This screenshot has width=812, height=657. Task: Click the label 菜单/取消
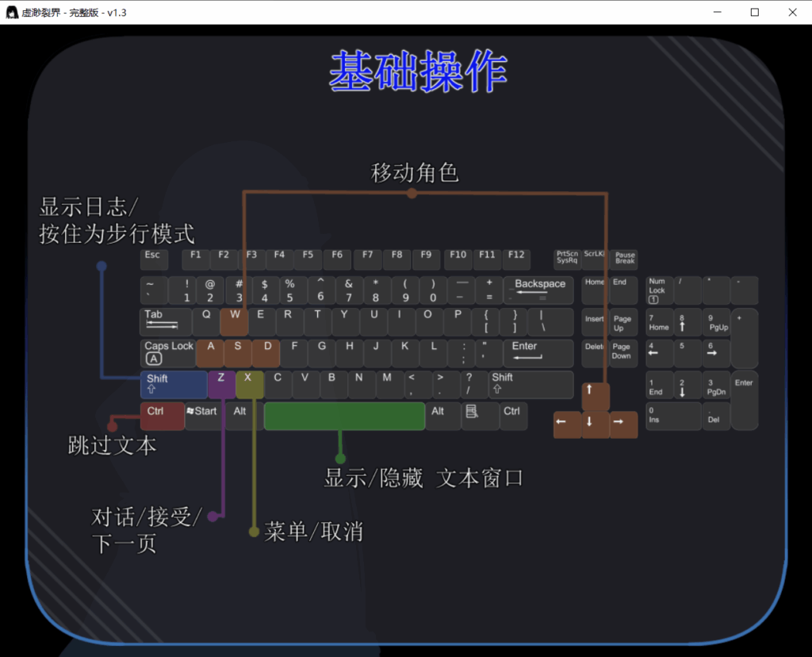(x=314, y=532)
